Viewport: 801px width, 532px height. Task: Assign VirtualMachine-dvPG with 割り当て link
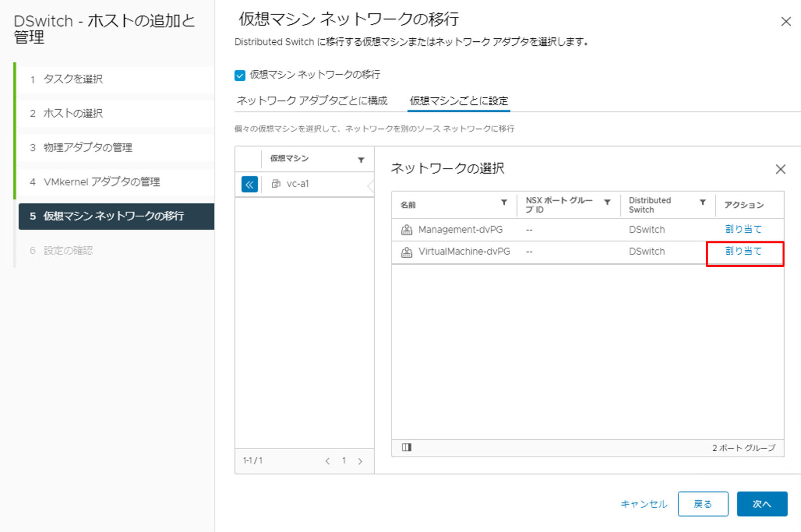coord(743,251)
